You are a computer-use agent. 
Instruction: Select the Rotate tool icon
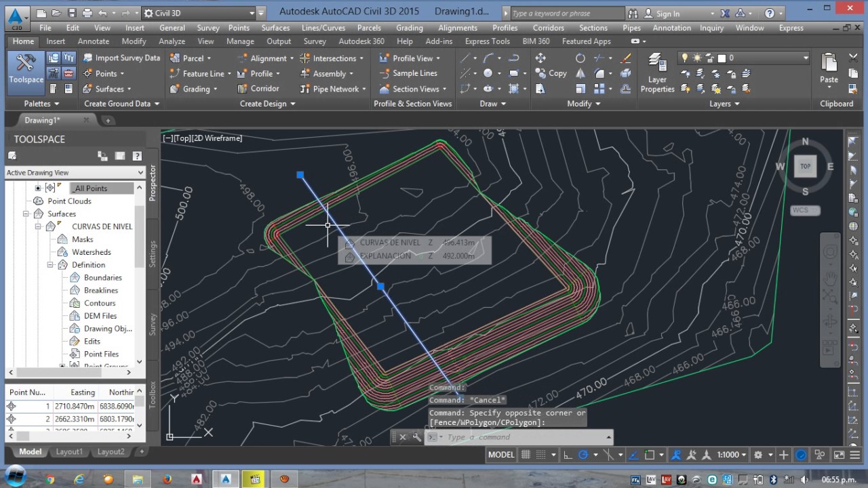pyautogui.click(x=580, y=58)
